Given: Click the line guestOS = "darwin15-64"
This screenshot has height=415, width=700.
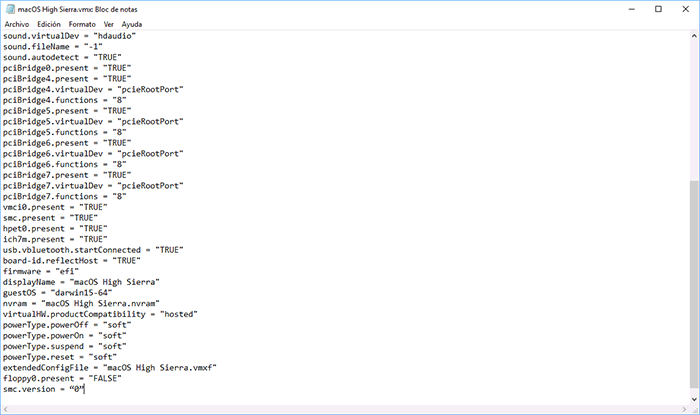Looking at the screenshot, I should coord(58,293).
